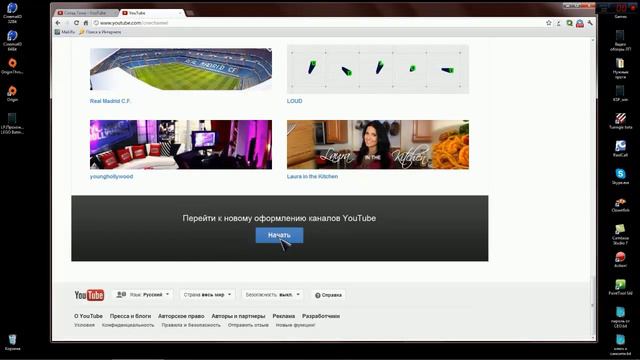Open the Skype desktop shortcut
Image resolution: width=640 pixels, height=360 pixels.
click(620, 176)
